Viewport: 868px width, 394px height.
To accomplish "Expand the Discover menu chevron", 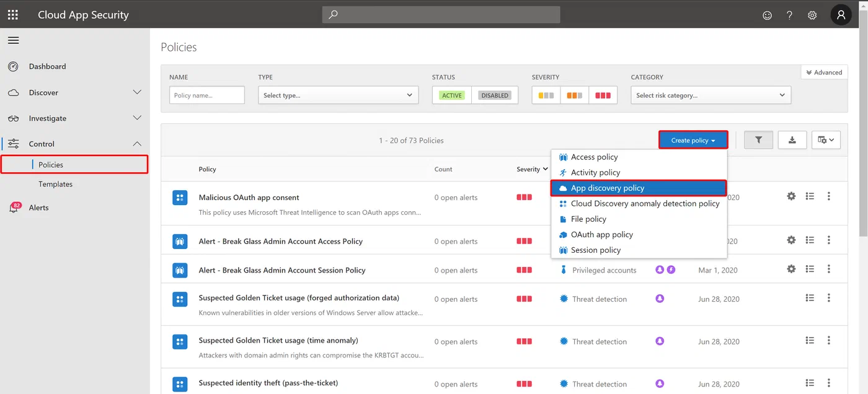I will click(138, 92).
